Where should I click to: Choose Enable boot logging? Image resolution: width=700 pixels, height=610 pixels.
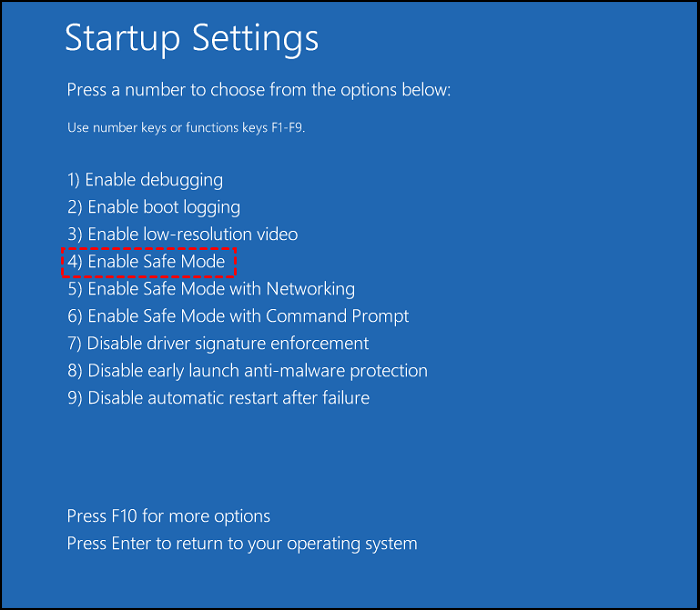[154, 207]
